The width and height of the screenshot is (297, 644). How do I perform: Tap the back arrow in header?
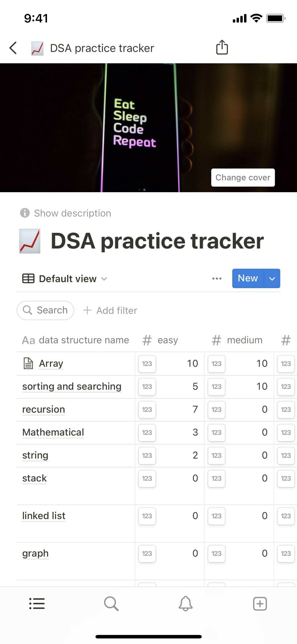pyautogui.click(x=13, y=48)
